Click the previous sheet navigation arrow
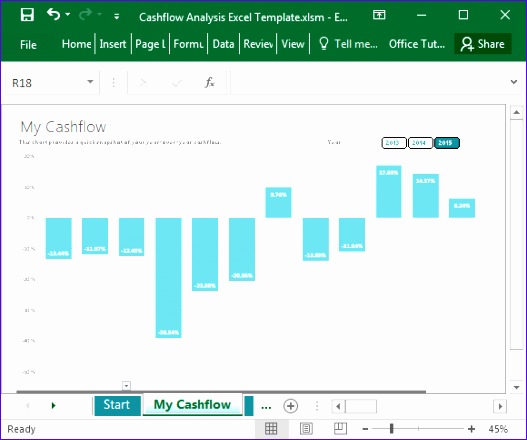This screenshot has width=527, height=440. (28, 405)
